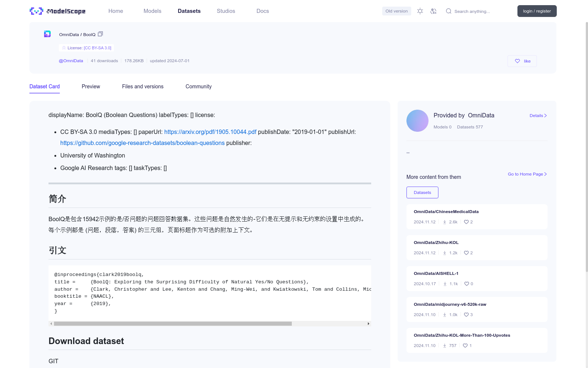Open the @OmniData author link
The height and width of the screenshot is (368, 588).
click(x=71, y=61)
